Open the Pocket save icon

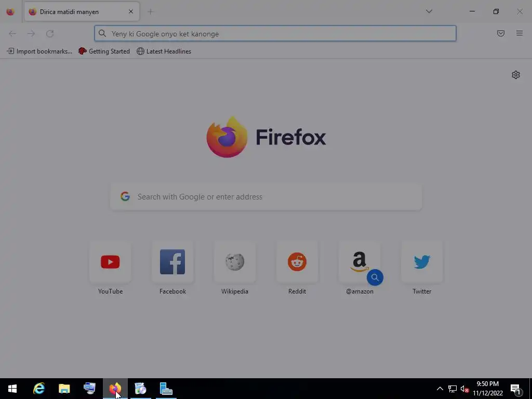[x=501, y=33]
